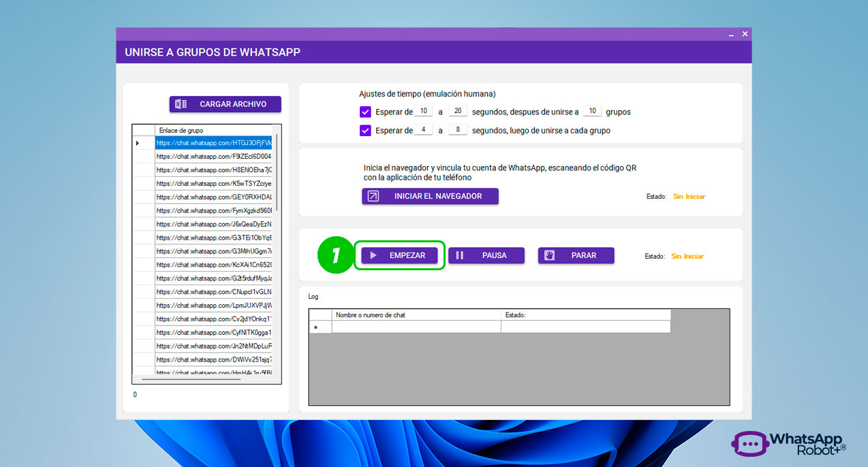This screenshot has height=467, width=868.
Task: Click the PAUSA button
Action: click(486, 255)
